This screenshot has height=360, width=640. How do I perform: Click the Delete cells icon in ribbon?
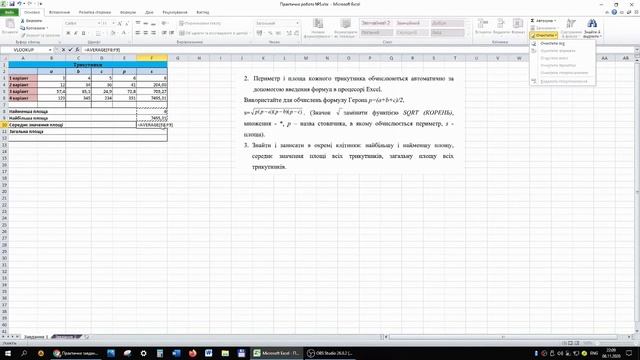[x=500, y=24]
